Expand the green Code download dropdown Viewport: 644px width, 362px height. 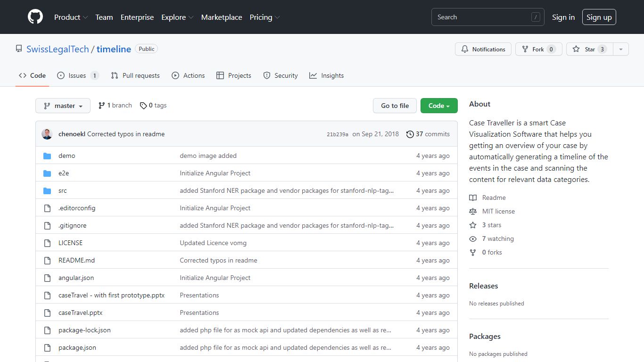(x=439, y=106)
